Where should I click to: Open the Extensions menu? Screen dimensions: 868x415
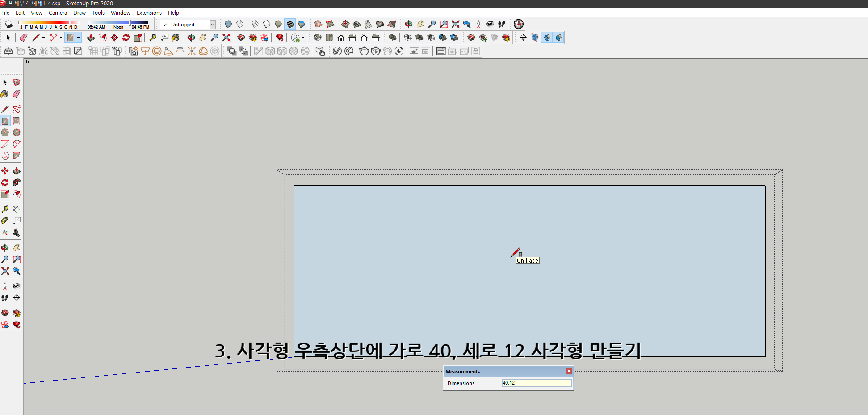[x=149, y=13]
